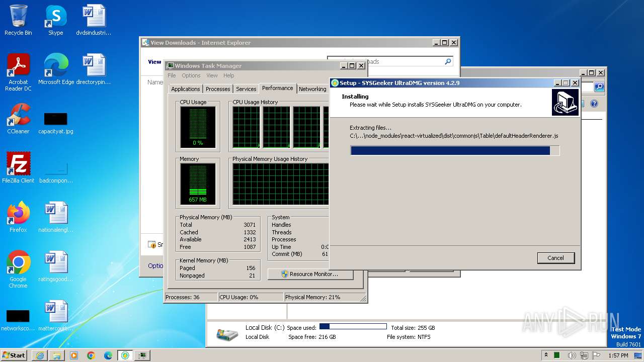Open Windows Explorer from the taskbar
The height and width of the screenshot is (362, 644).
pos(57,355)
